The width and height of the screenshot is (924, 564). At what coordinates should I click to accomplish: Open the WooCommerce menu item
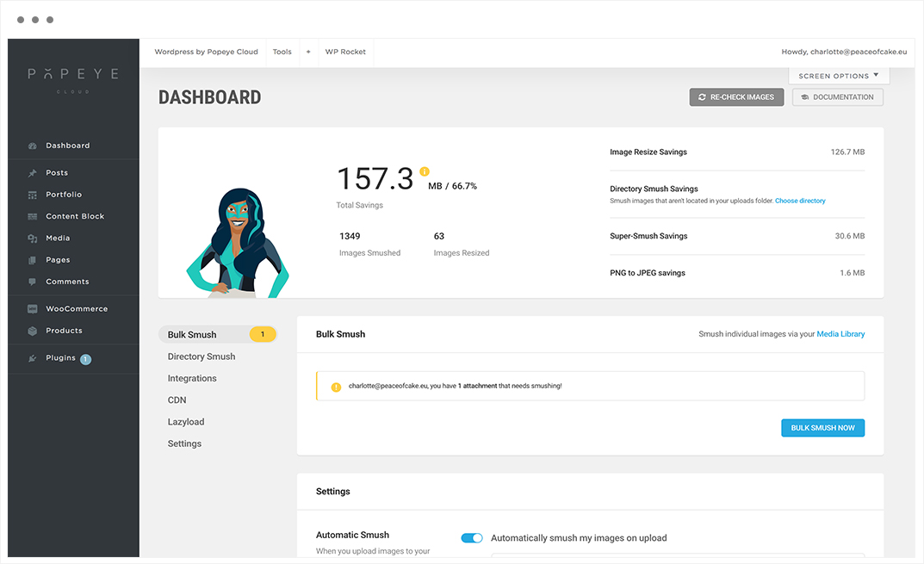77,309
